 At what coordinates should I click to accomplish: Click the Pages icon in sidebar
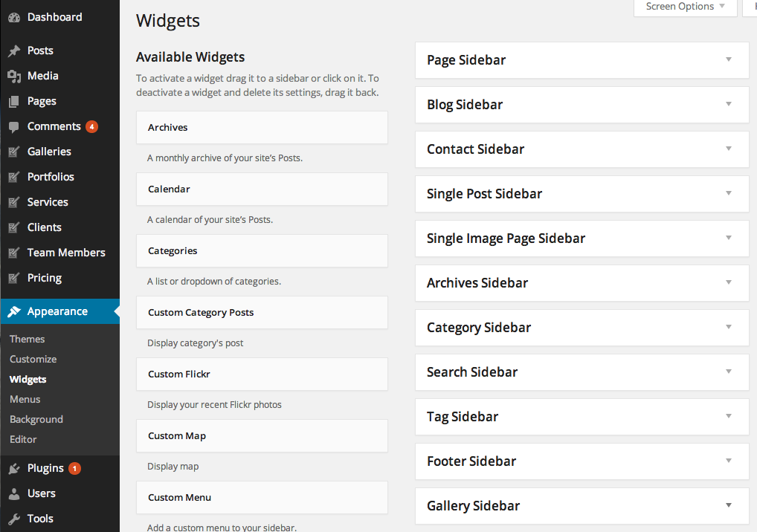click(14, 101)
